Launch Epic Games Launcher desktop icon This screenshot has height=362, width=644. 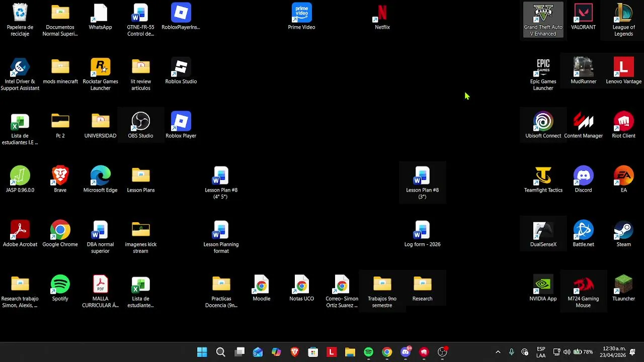coord(543,74)
